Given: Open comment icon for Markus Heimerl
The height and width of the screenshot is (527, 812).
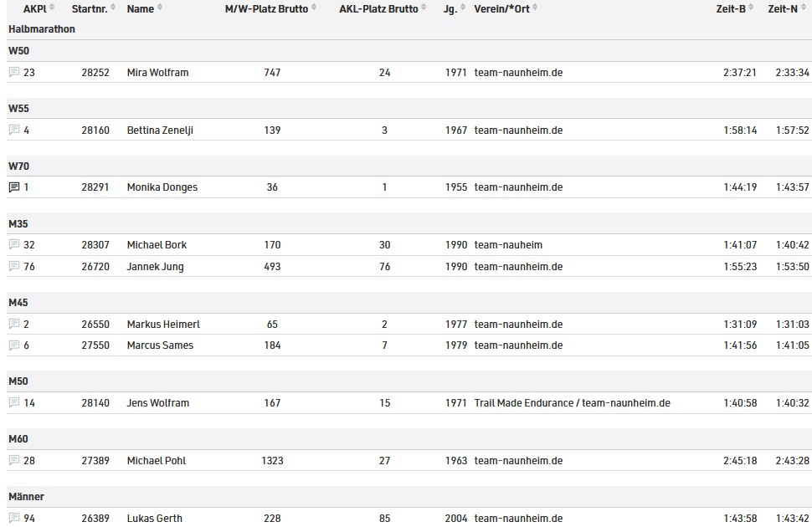Looking at the screenshot, I should (x=14, y=324).
